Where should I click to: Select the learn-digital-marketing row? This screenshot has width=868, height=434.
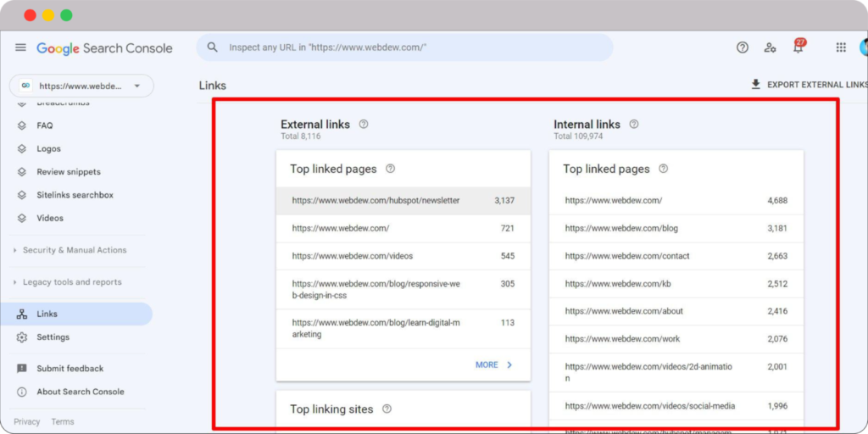coord(403,329)
